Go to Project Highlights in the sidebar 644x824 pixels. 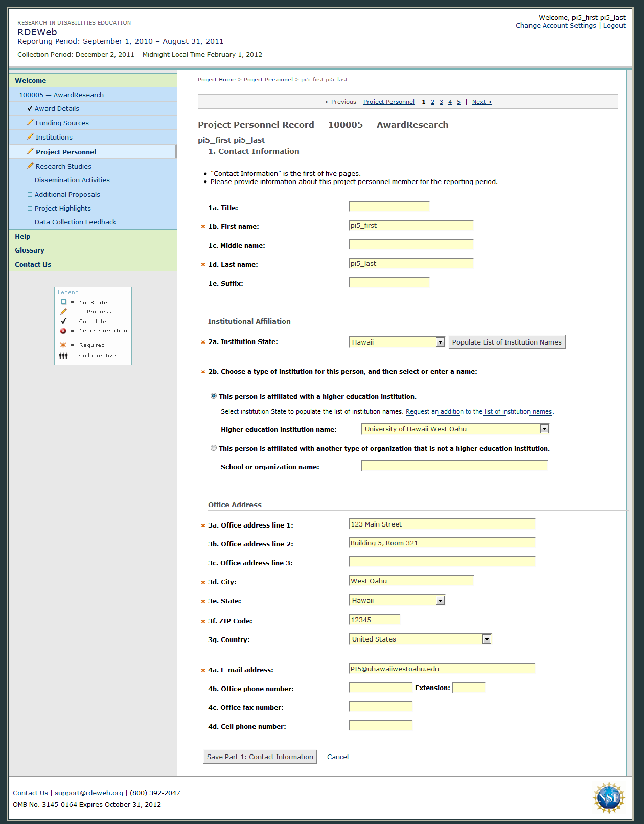click(x=62, y=209)
